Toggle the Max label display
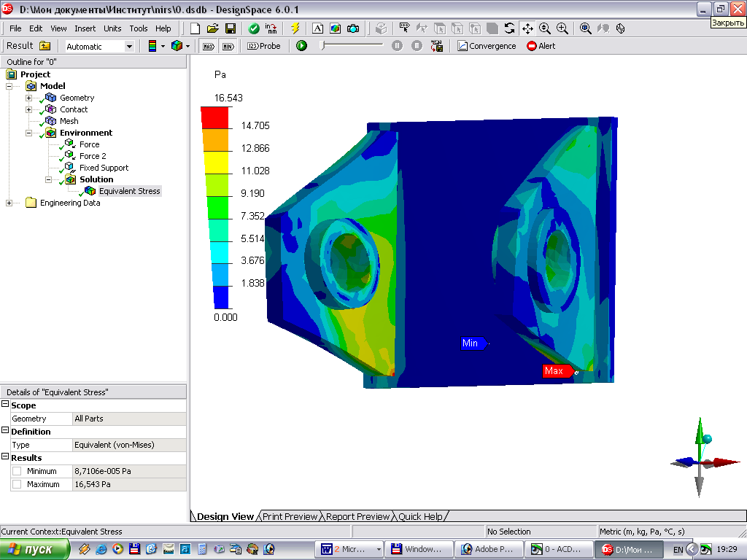Screen dimensions: 747x560 [209, 46]
